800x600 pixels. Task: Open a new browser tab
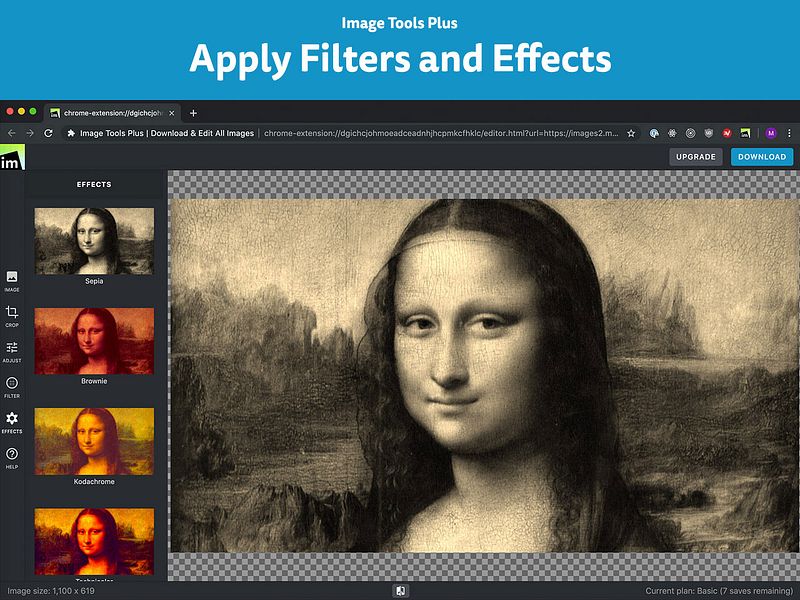(193, 113)
